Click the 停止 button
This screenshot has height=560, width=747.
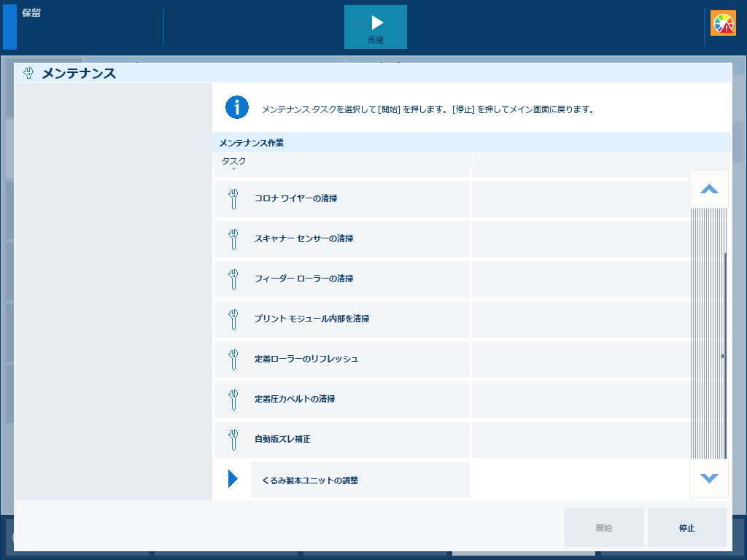687,527
